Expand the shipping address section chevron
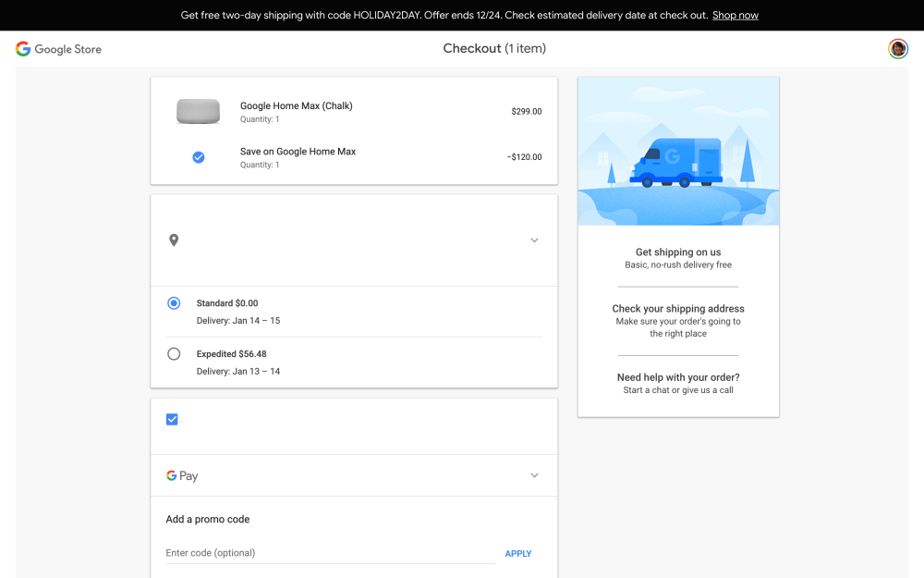The image size is (924, 578). 534,240
